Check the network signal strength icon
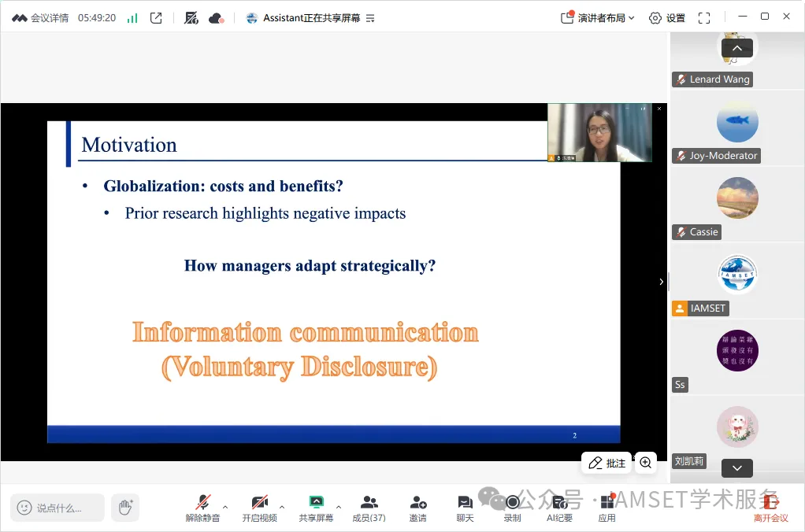Viewport: 805px width, 532px height. [x=132, y=18]
